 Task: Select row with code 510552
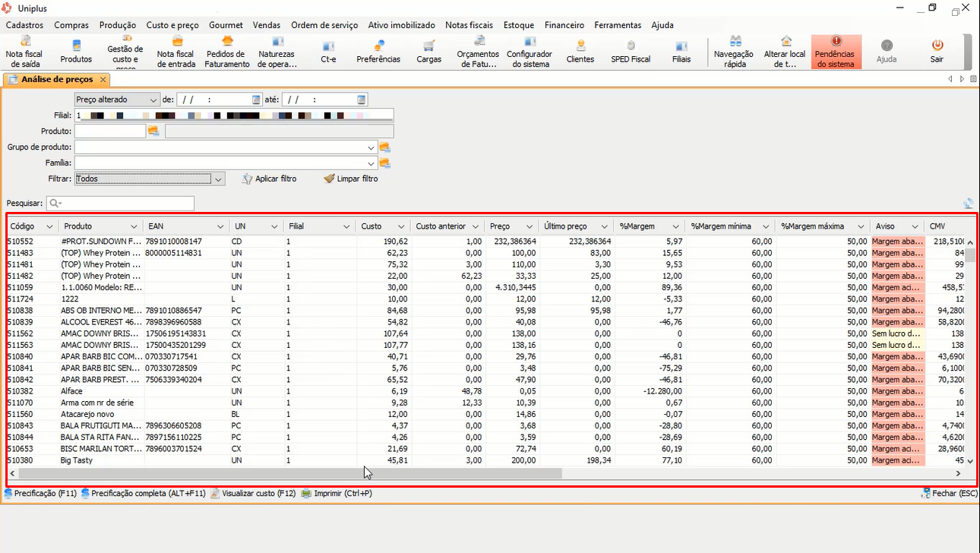click(x=486, y=242)
